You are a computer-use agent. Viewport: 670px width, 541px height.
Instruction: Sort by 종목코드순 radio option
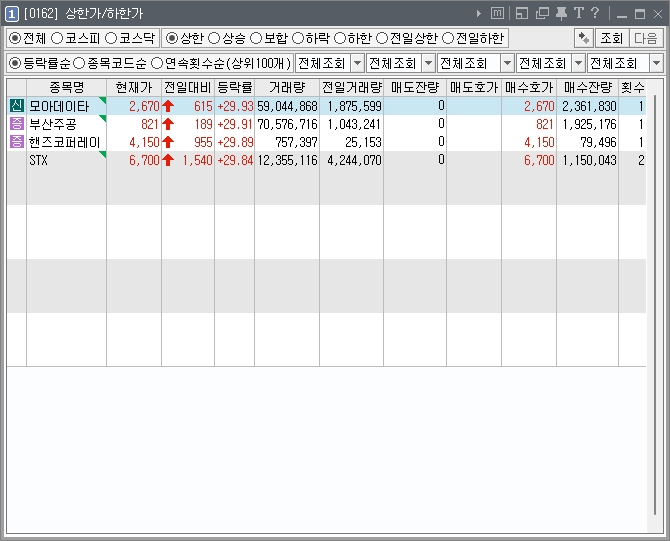[x=79, y=64]
